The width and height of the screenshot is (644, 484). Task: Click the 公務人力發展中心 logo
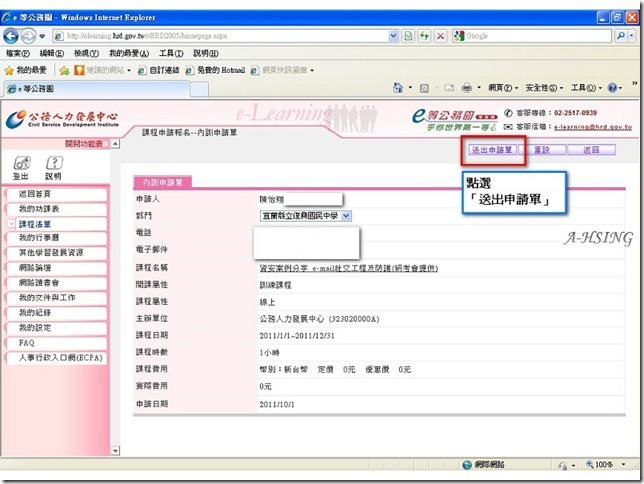pyautogui.click(x=62, y=119)
